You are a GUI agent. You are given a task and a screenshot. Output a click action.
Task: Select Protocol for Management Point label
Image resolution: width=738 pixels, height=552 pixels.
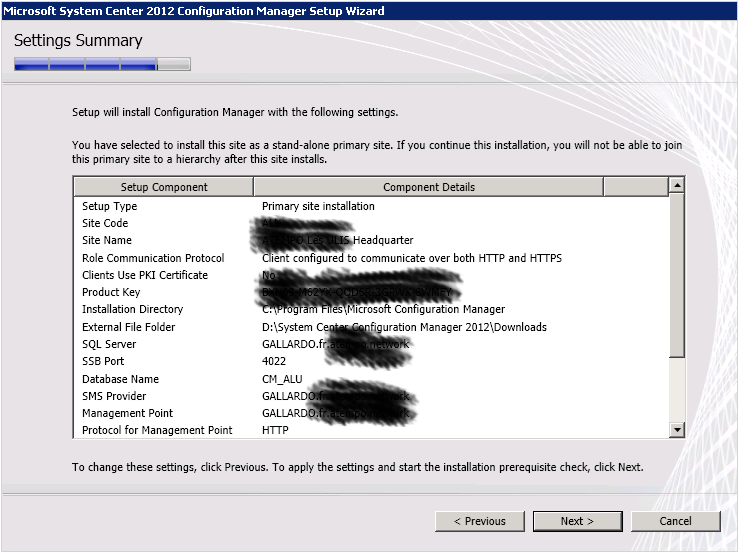157,430
